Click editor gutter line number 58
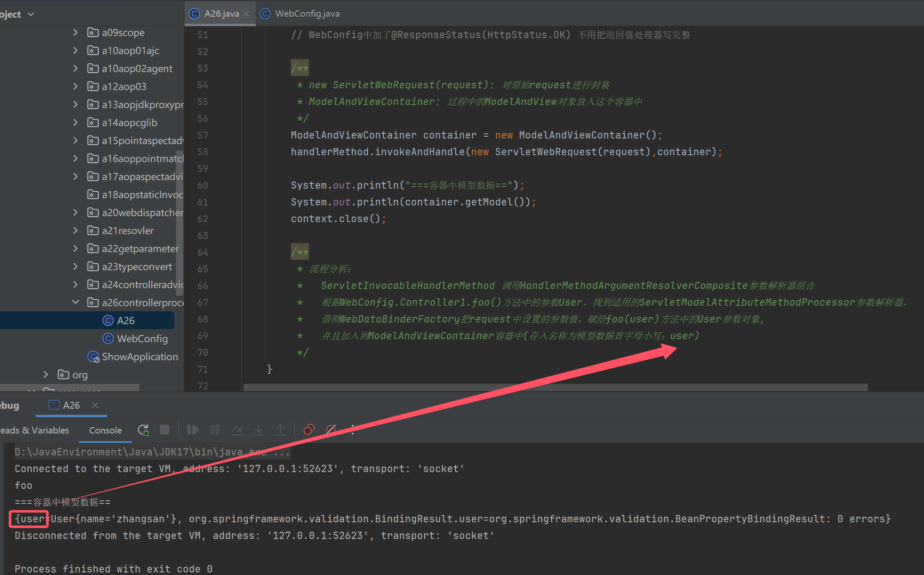The width and height of the screenshot is (924, 575). 202,152
